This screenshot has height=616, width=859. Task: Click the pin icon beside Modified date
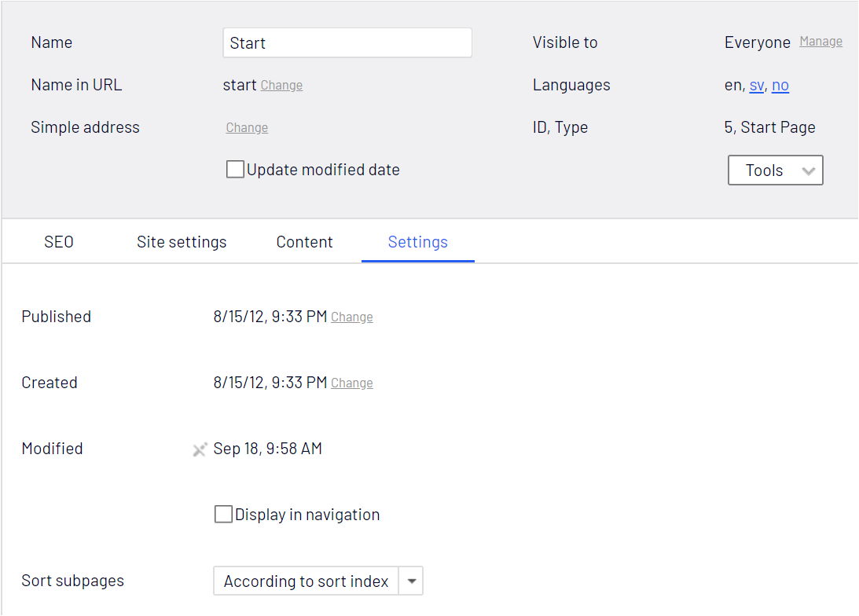(x=200, y=449)
